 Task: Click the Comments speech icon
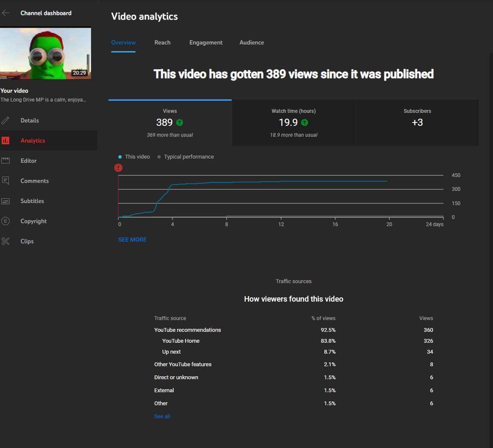pyautogui.click(x=5, y=181)
